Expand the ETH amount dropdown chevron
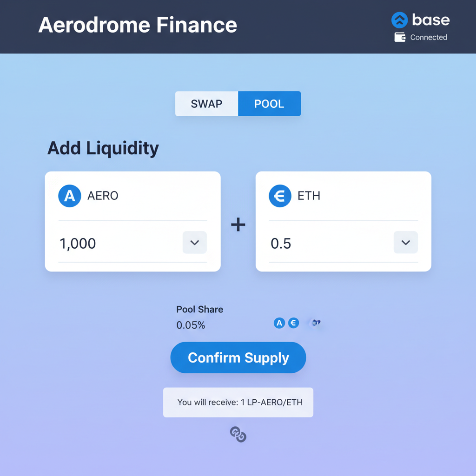476x476 pixels. [405, 242]
